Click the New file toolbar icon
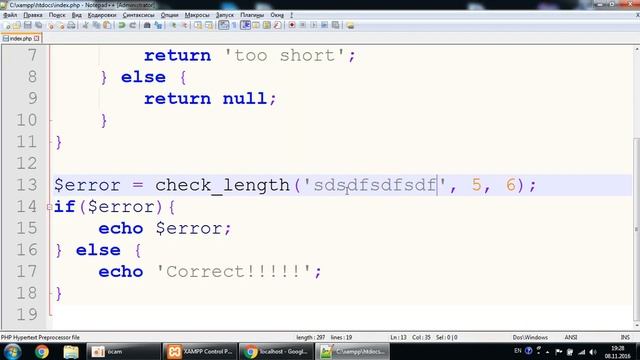The image size is (640, 360). 7,25
